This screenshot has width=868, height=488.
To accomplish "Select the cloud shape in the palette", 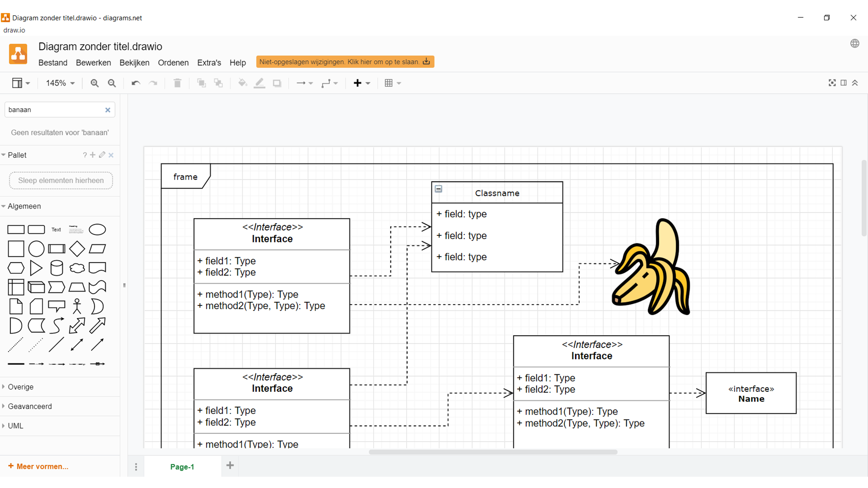I will [77, 268].
